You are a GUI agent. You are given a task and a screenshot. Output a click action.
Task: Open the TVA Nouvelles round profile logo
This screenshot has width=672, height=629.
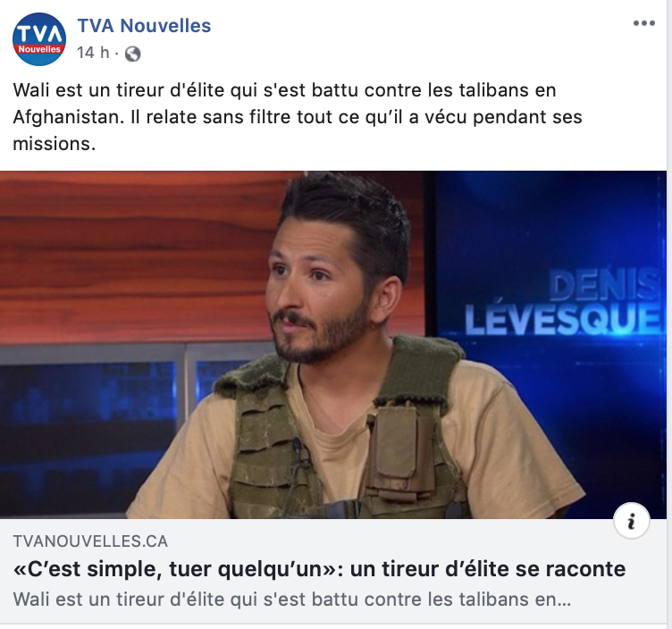click(x=39, y=39)
